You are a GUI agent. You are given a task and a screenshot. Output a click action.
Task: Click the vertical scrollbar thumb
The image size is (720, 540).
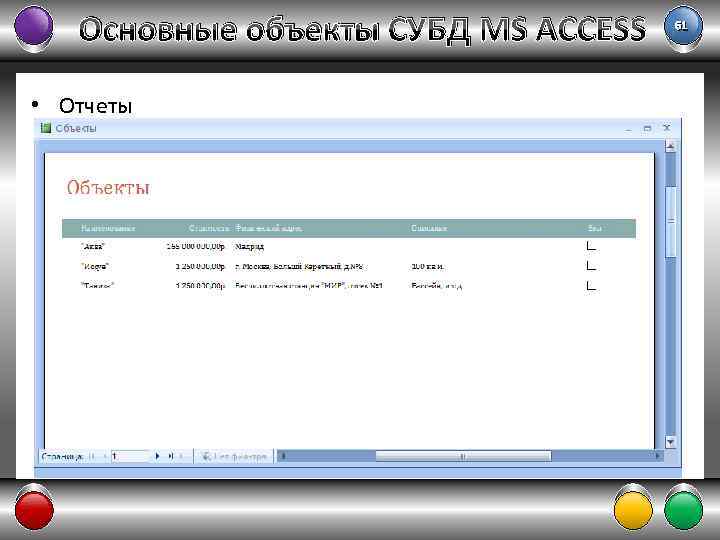[x=670, y=222]
